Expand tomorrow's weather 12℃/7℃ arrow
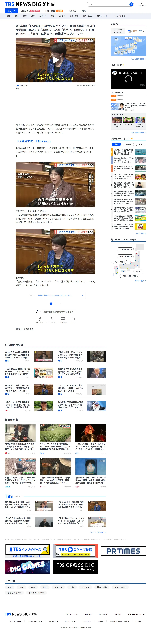 143,31
